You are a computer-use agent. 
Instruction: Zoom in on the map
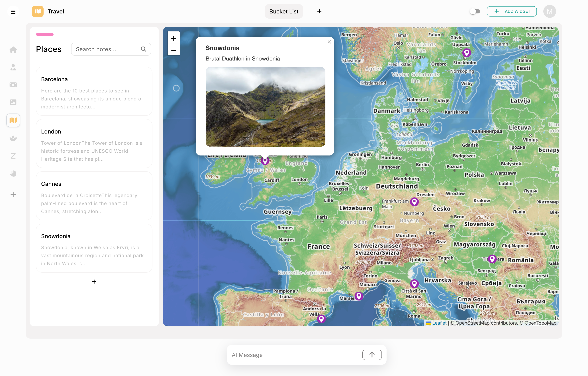[x=174, y=38]
